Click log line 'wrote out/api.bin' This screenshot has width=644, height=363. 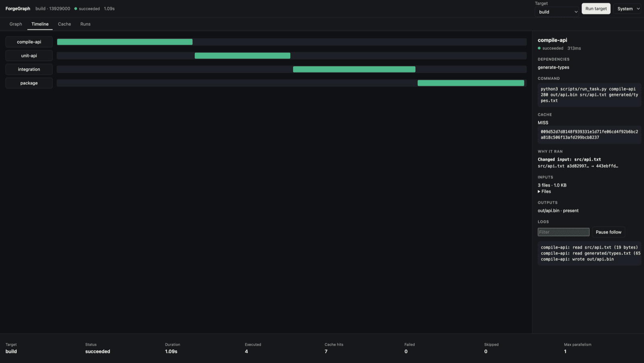[577, 259]
